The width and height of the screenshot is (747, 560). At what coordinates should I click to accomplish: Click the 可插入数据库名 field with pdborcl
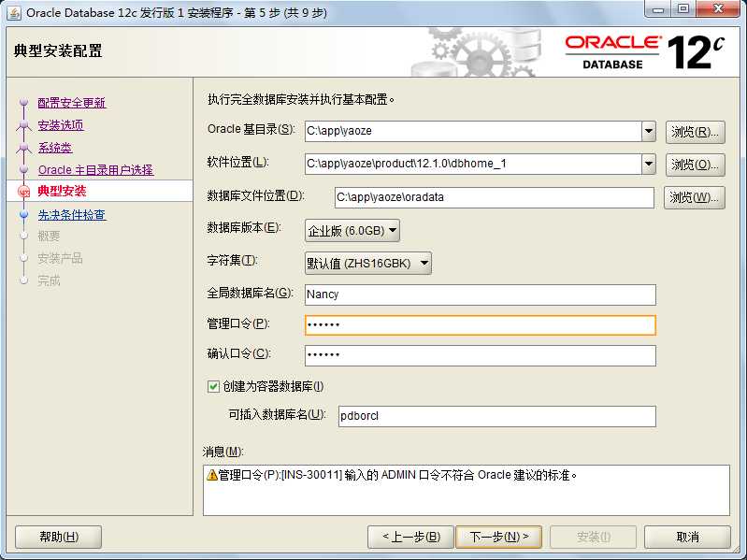496,416
